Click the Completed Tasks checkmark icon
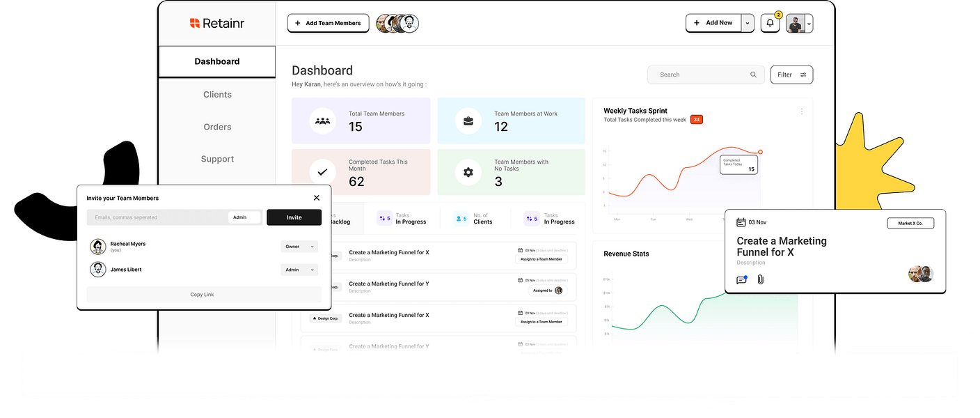 (x=322, y=171)
